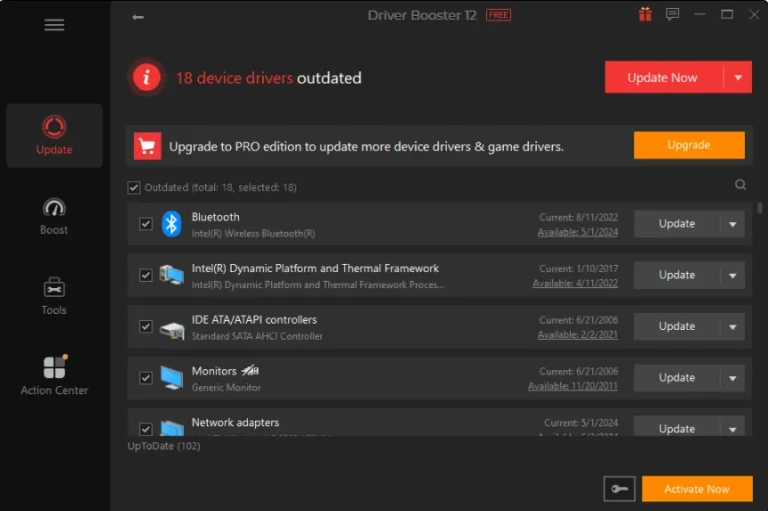
Task: Open Available: 2/2/2021 link
Action: click(x=577, y=335)
